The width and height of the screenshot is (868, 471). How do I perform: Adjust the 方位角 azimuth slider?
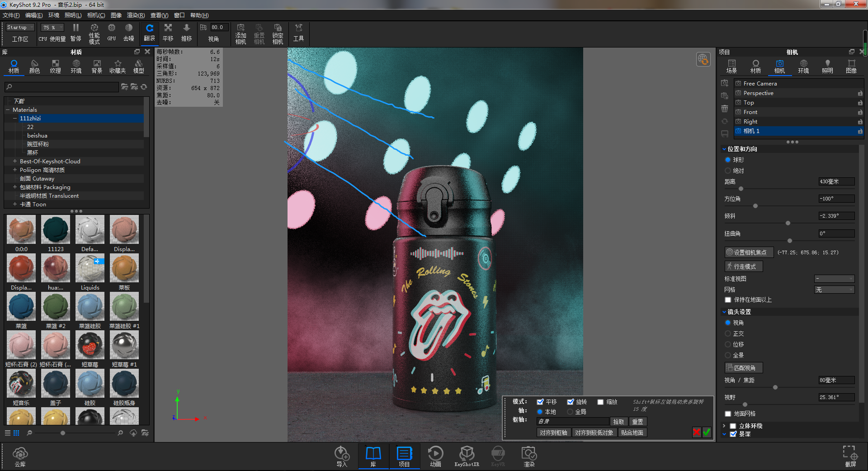[x=755, y=205]
